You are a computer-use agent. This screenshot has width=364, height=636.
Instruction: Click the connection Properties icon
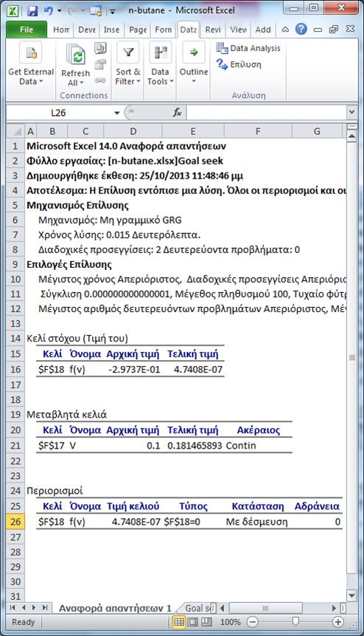click(100, 64)
